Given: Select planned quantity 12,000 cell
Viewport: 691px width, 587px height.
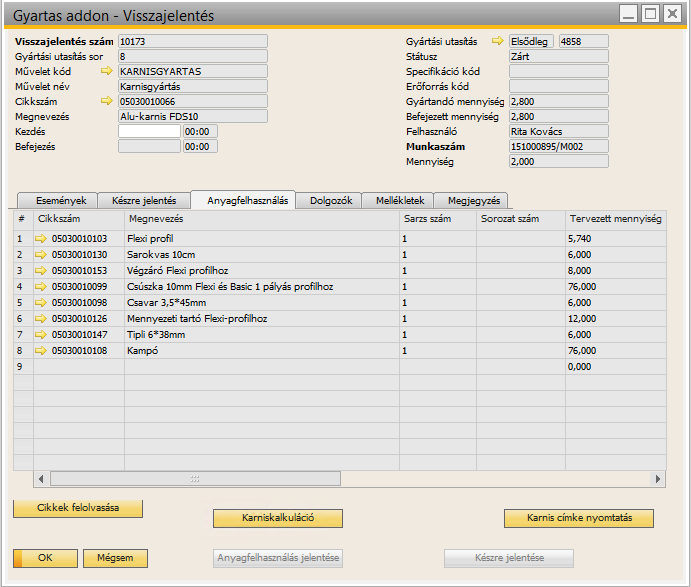Looking at the screenshot, I should 616,318.
